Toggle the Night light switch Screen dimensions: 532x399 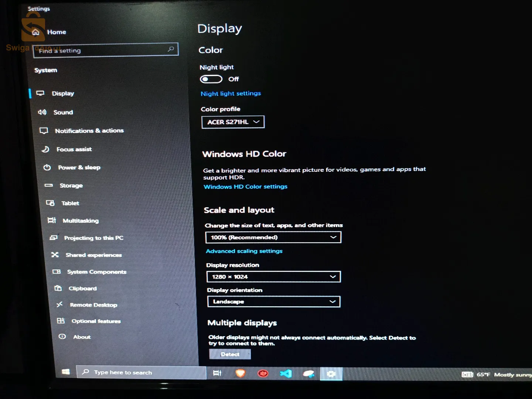211,79
